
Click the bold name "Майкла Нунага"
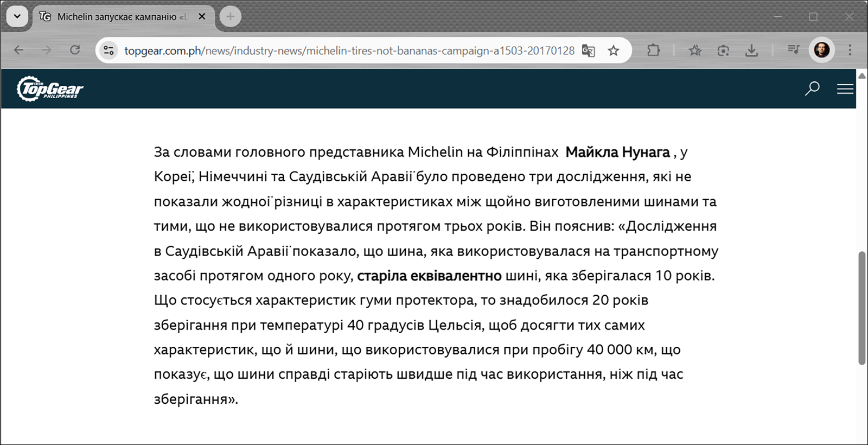click(617, 152)
